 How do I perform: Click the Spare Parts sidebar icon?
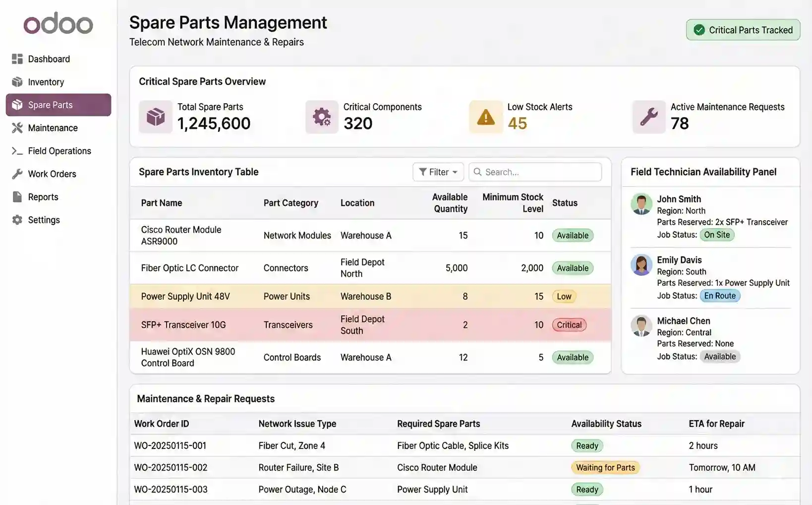16,105
